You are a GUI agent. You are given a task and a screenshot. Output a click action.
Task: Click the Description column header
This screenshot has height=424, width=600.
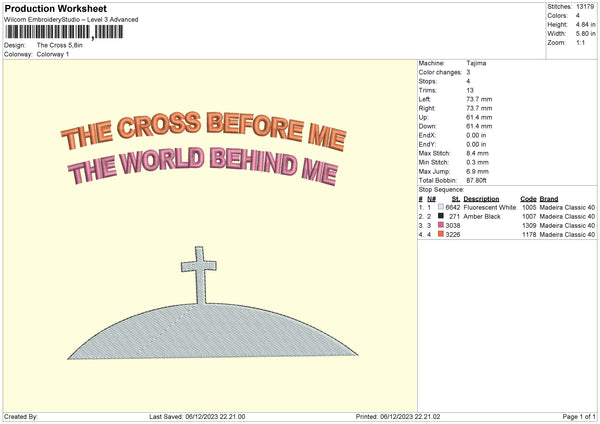pyautogui.click(x=481, y=198)
